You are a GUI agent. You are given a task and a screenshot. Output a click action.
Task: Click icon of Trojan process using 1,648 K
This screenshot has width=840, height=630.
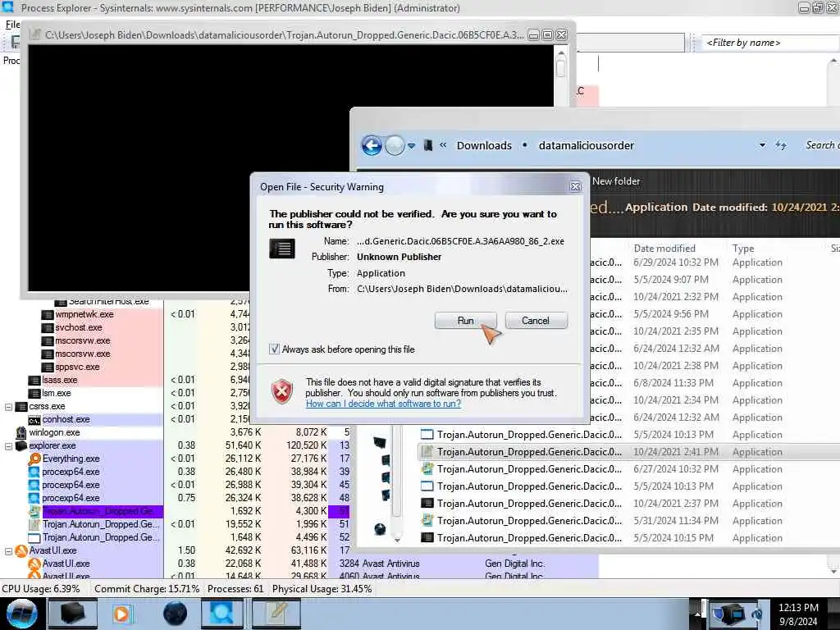tap(34, 537)
